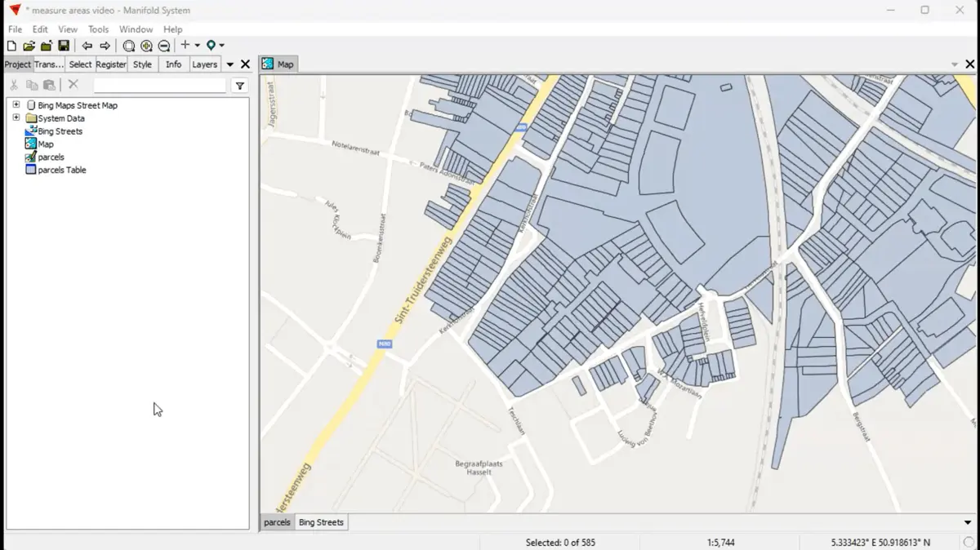The image size is (980, 550).
Task: Switch to the Select pane tab
Action: [80, 64]
